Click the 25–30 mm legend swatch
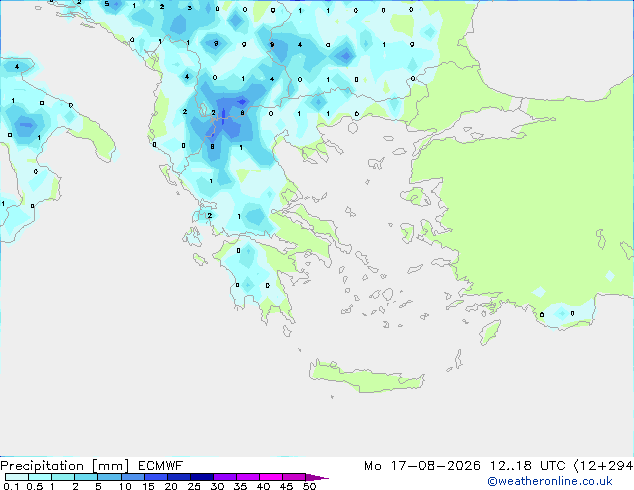 click(201, 477)
